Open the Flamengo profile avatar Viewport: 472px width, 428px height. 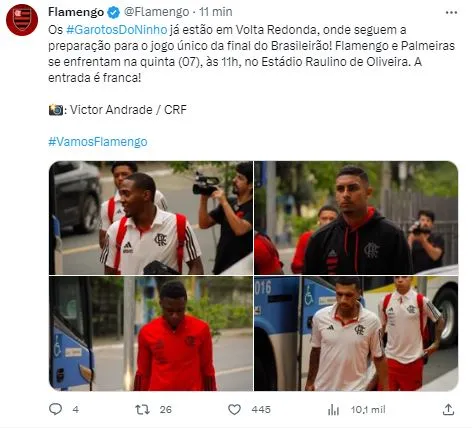(x=22, y=20)
